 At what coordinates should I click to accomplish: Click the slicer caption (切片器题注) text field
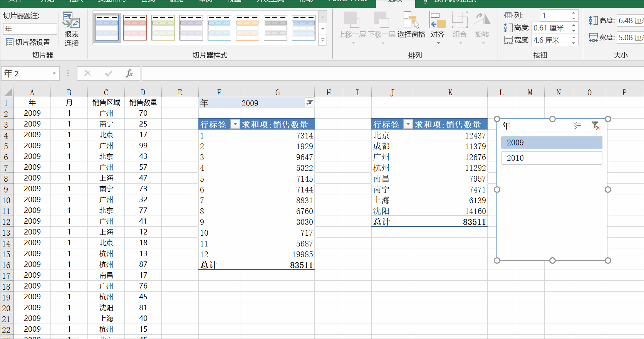30,29
